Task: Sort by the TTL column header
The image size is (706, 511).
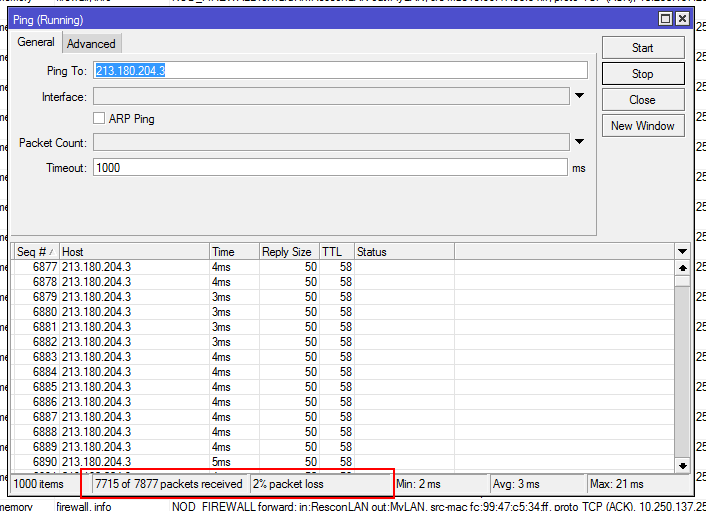Action: click(x=337, y=252)
